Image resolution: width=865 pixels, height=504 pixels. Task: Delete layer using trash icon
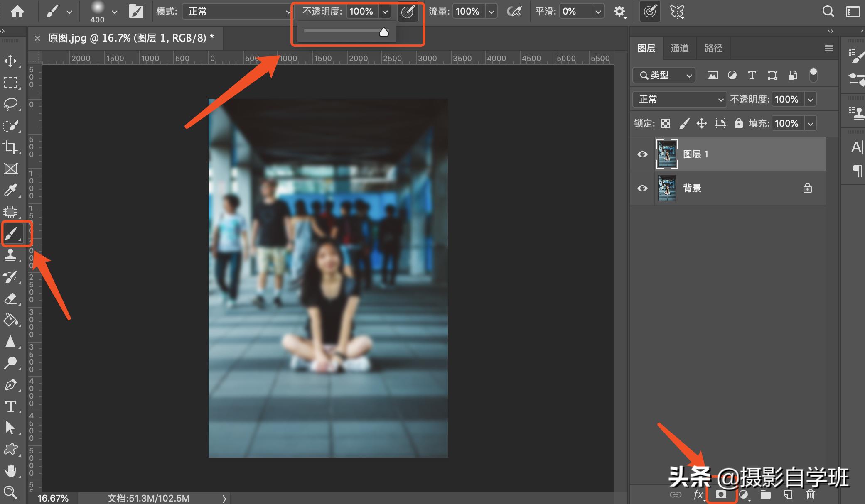(810, 494)
